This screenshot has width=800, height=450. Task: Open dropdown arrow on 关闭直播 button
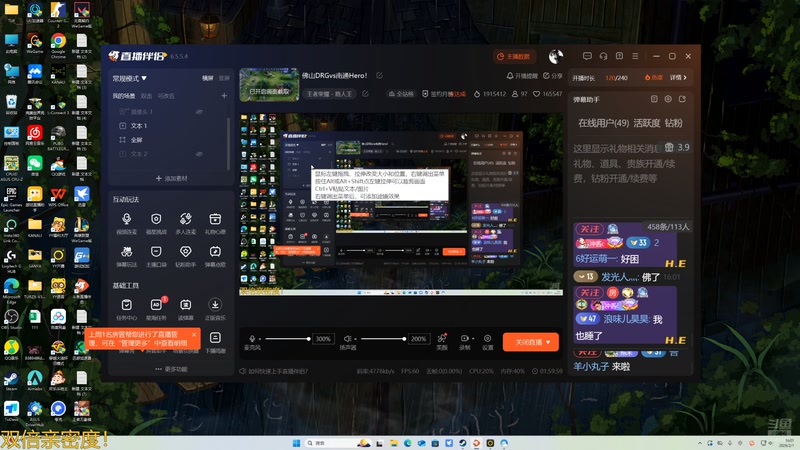548,342
